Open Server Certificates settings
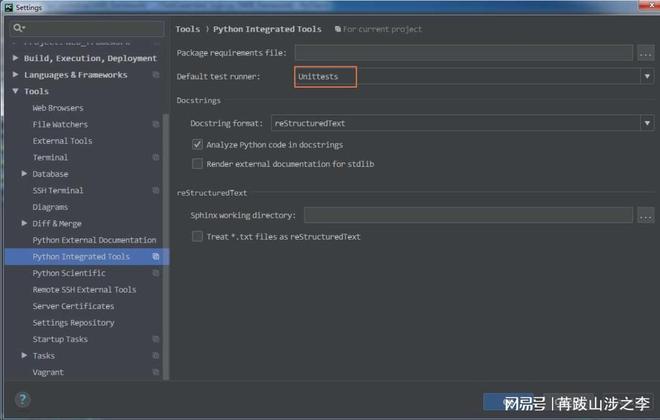The height and width of the screenshot is (420, 660). coord(73,306)
